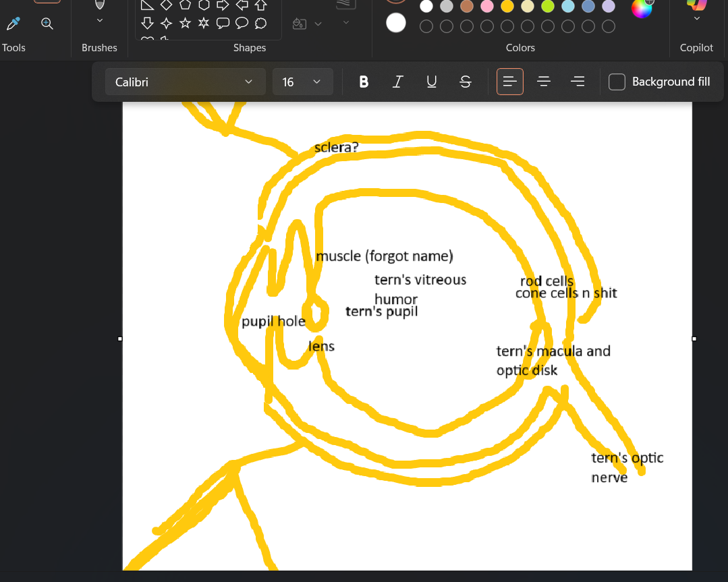
Task: Click the 'muscle (forgot name)' canvas text
Action: coord(385,256)
